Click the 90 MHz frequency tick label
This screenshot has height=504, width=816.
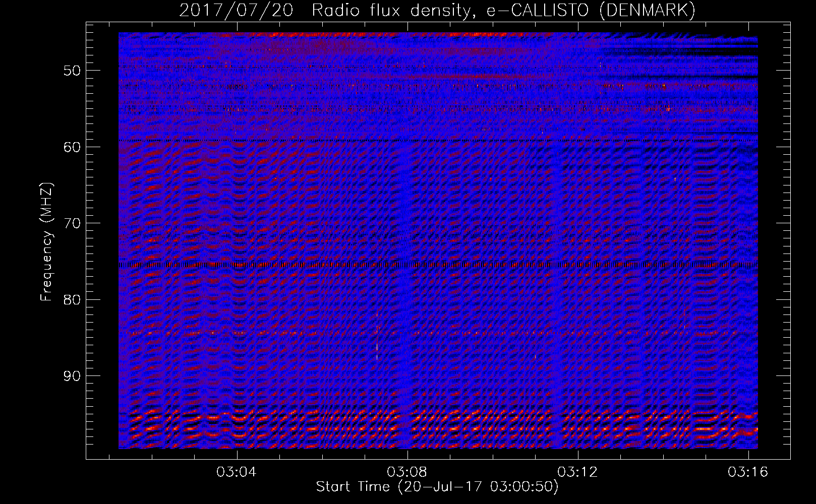72,376
